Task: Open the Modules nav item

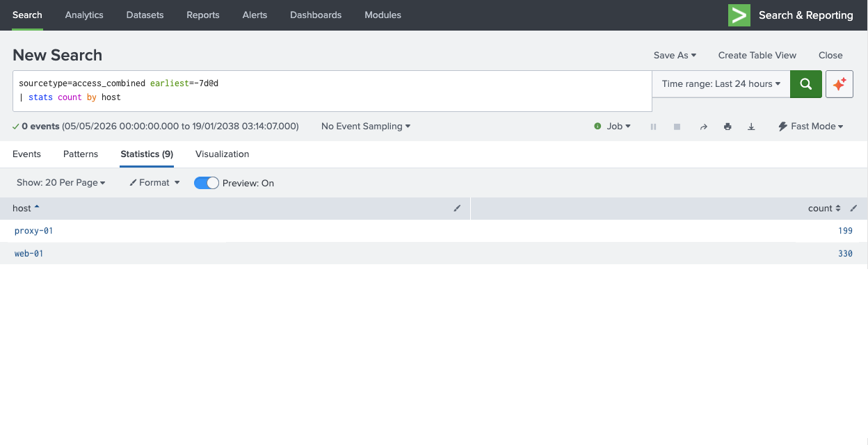Action: coord(383,15)
